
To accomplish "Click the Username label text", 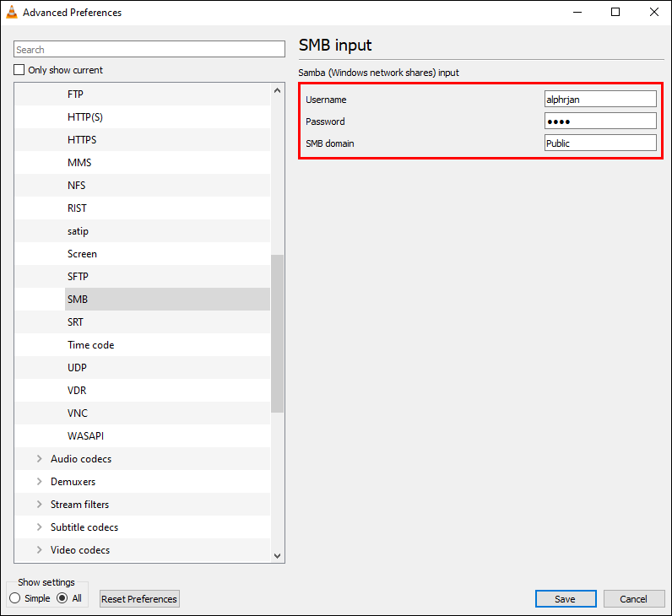I will pyautogui.click(x=326, y=100).
